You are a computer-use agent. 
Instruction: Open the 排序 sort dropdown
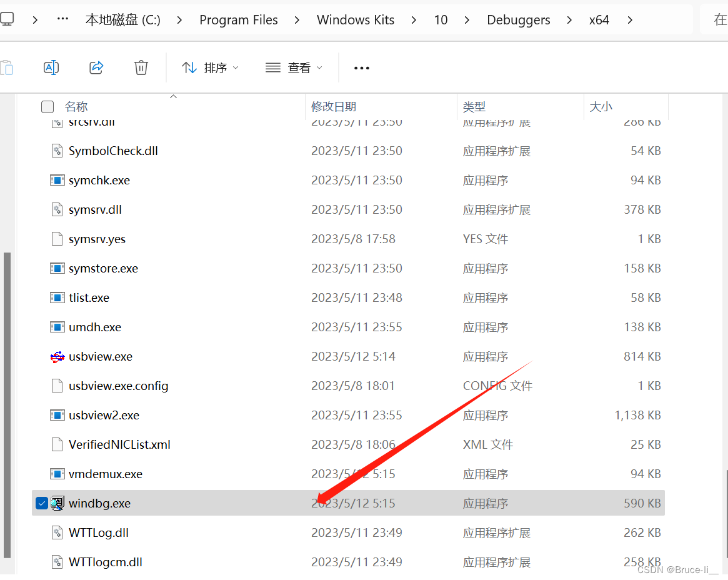click(210, 67)
